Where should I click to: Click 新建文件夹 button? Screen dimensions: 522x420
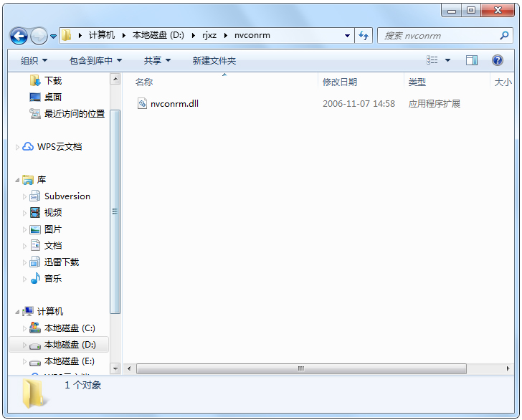[x=214, y=61]
